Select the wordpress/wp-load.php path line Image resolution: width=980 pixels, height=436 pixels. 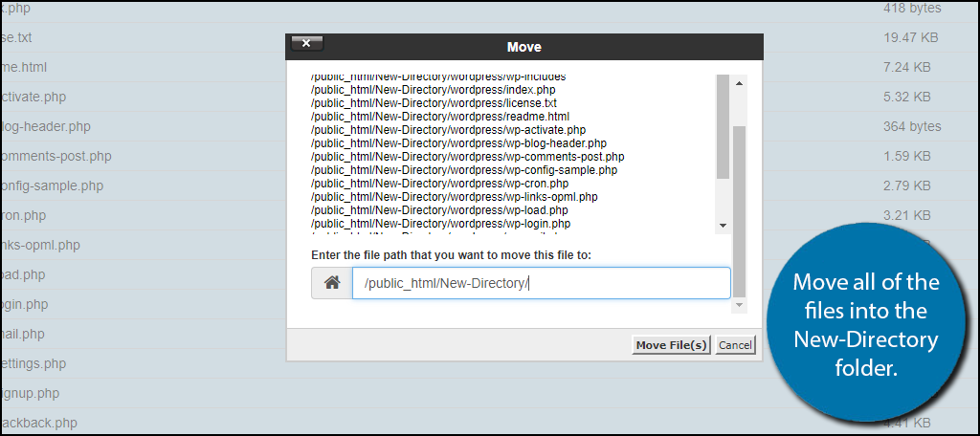click(439, 210)
